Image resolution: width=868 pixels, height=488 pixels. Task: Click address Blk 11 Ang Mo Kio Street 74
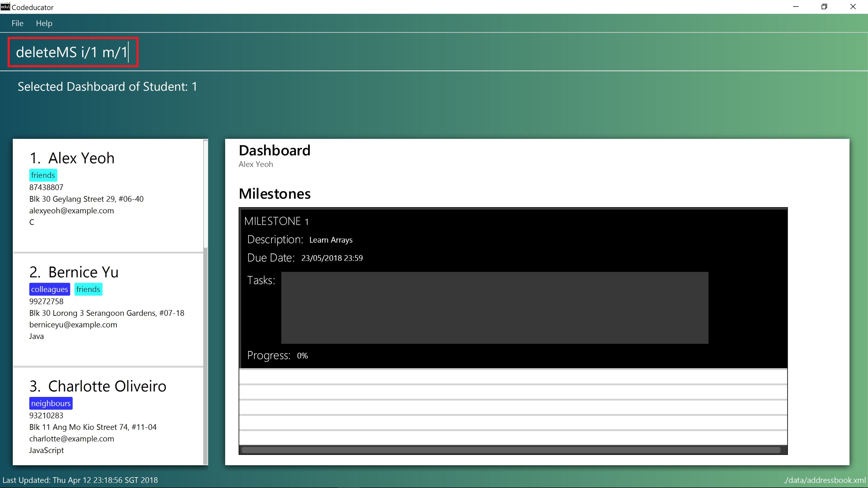click(93, 427)
